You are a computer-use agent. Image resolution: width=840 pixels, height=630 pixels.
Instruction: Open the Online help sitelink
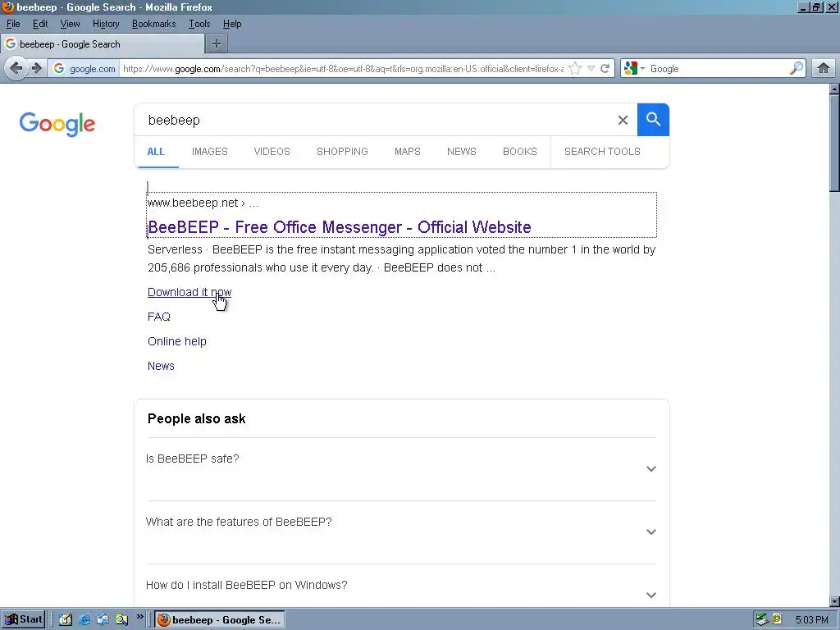177,341
